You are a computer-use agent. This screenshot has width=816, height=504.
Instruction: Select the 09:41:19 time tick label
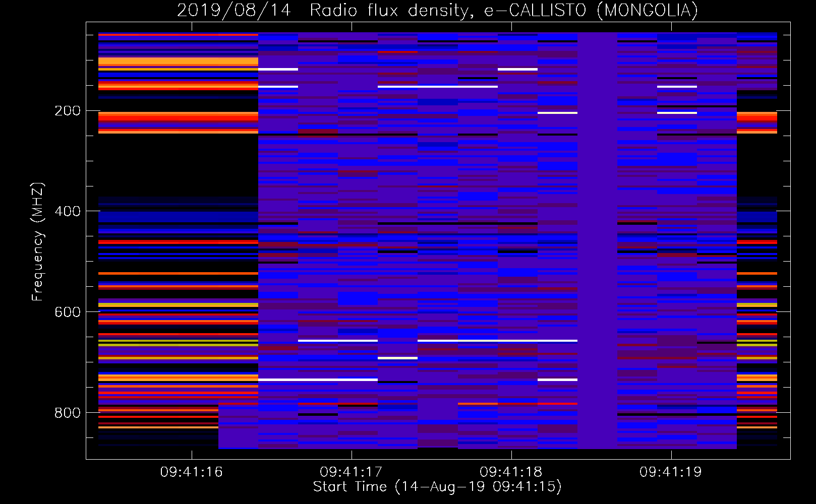(x=671, y=472)
